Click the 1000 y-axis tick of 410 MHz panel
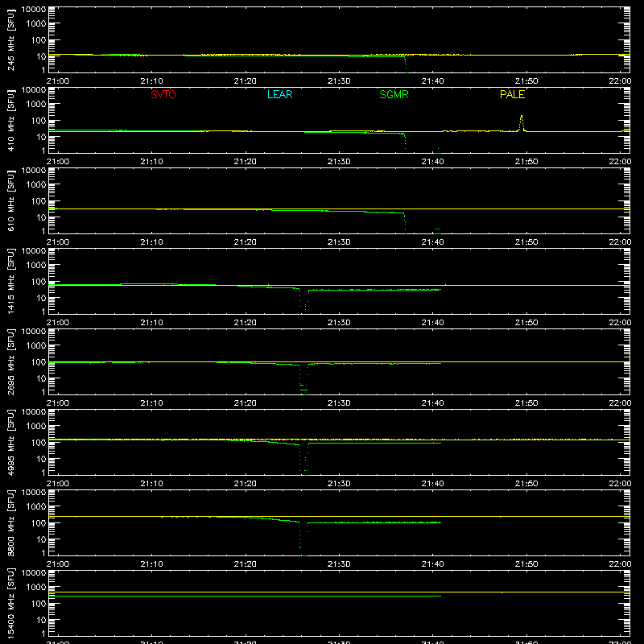 [36, 104]
